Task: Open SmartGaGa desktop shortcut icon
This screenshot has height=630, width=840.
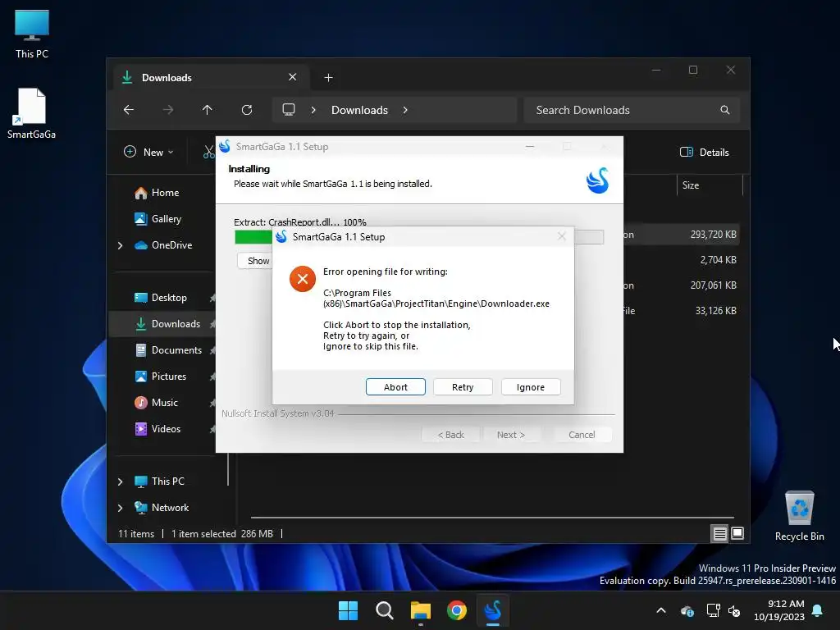Action: [x=31, y=113]
